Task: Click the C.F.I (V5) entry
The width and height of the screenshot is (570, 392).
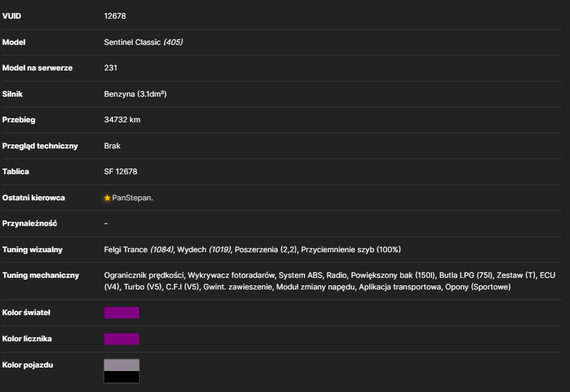Action: (x=182, y=287)
